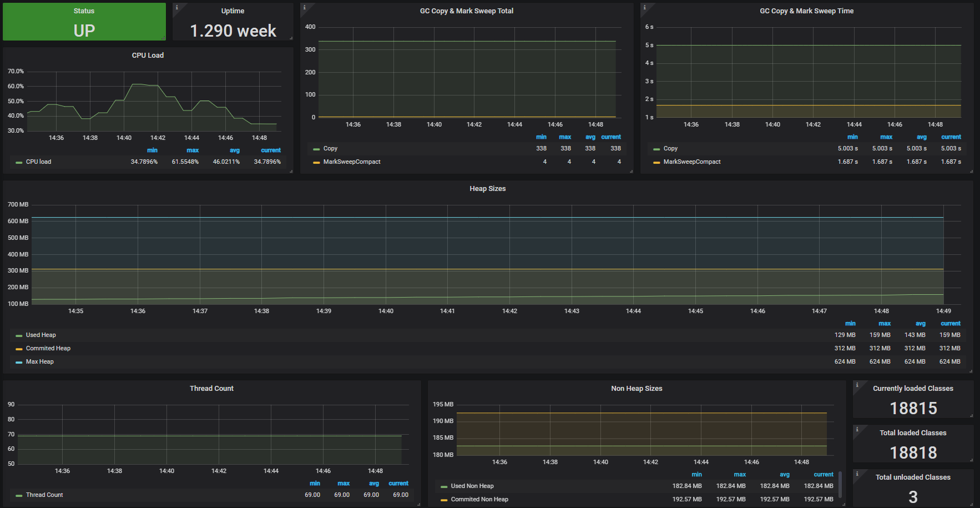Click the UP status value
The height and width of the screenshot is (508, 980).
[84, 31]
